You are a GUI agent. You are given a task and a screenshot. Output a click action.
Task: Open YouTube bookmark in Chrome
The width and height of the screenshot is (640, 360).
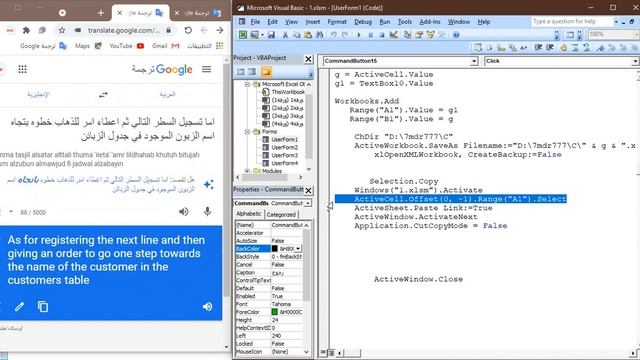(127, 46)
